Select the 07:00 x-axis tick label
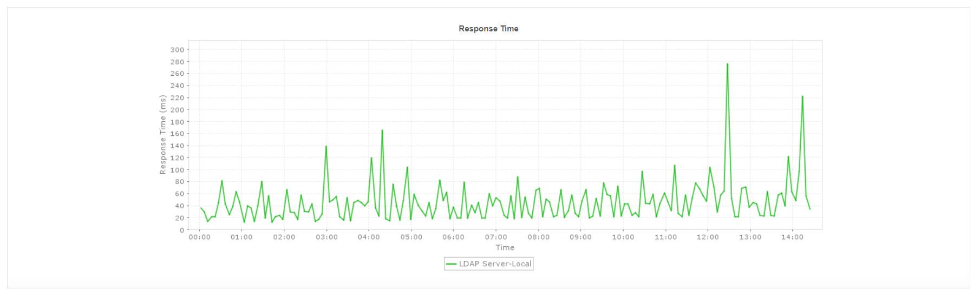 point(496,237)
